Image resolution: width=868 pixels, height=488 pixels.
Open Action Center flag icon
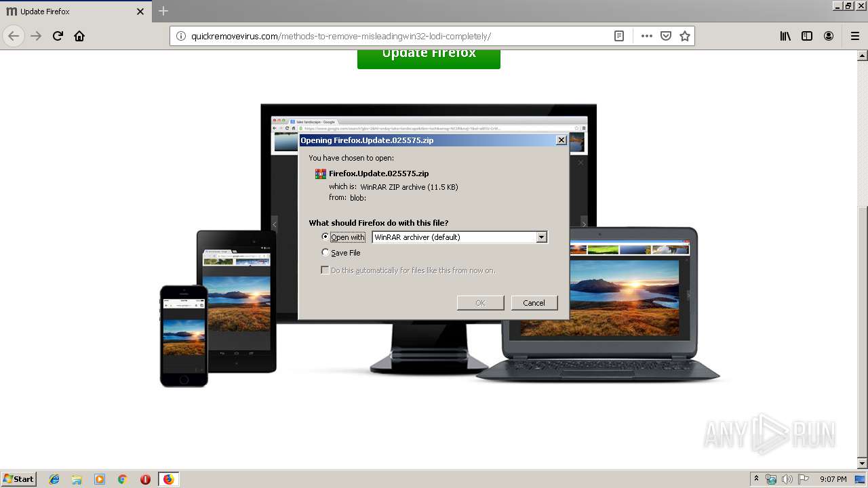pyautogui.click(x=804, y=479)
